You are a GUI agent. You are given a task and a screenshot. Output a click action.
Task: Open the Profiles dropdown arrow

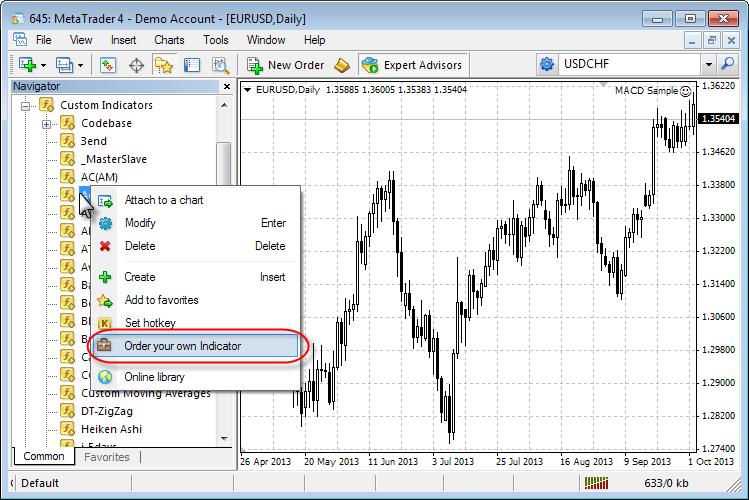pyautogui.click(x=80, y=65)
